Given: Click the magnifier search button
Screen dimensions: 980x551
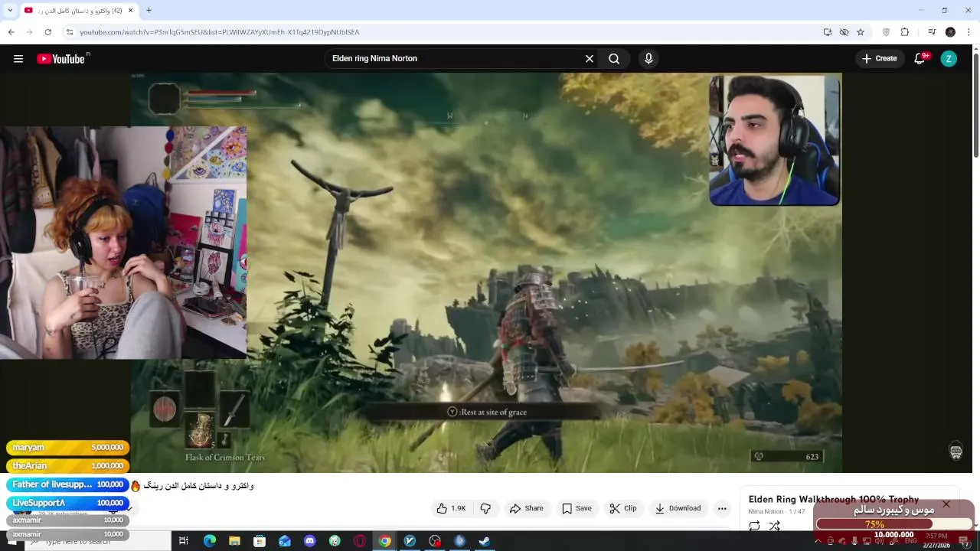Looking at the screenshot, I should tap(614, 59).
